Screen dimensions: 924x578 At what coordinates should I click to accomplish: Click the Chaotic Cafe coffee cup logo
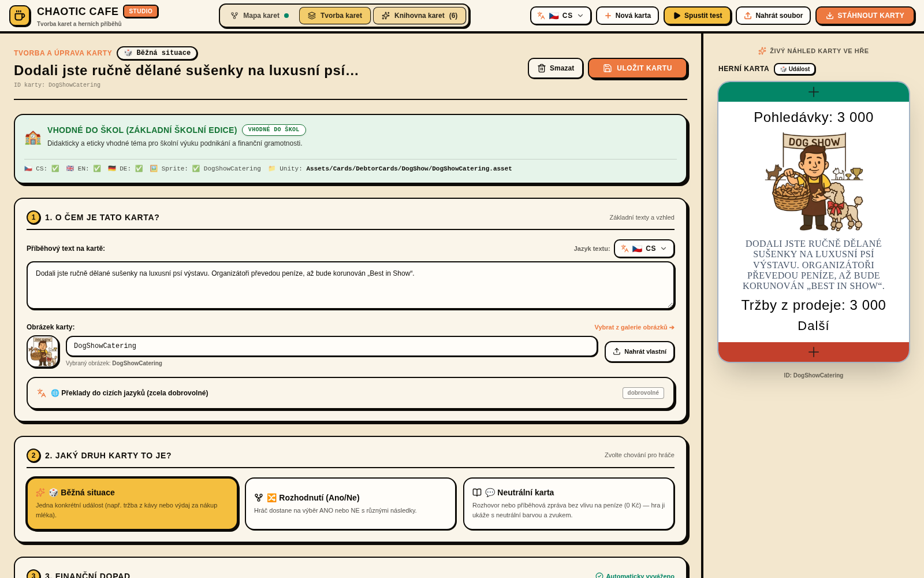tap(20, 16)
